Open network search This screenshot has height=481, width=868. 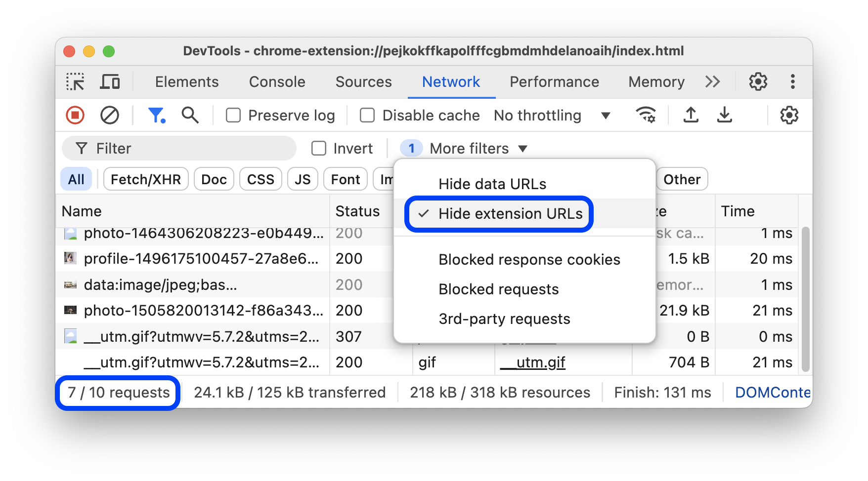190,115
